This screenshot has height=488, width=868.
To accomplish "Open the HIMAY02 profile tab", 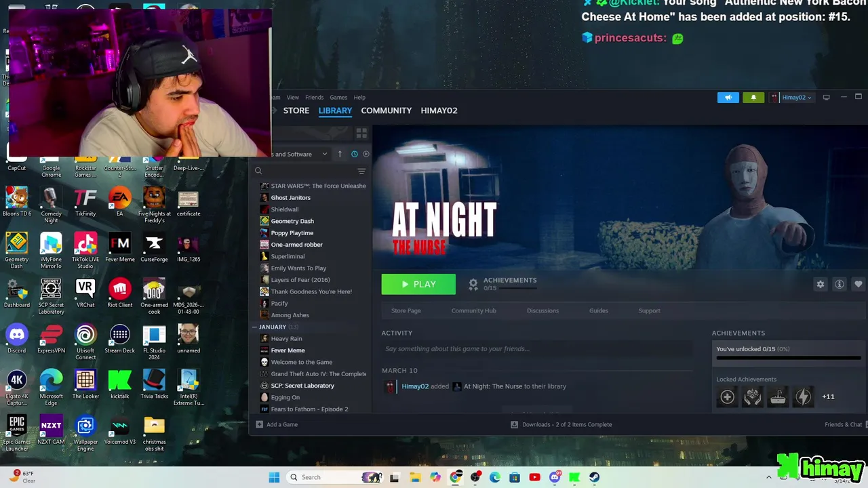I will tap(439, 110).
